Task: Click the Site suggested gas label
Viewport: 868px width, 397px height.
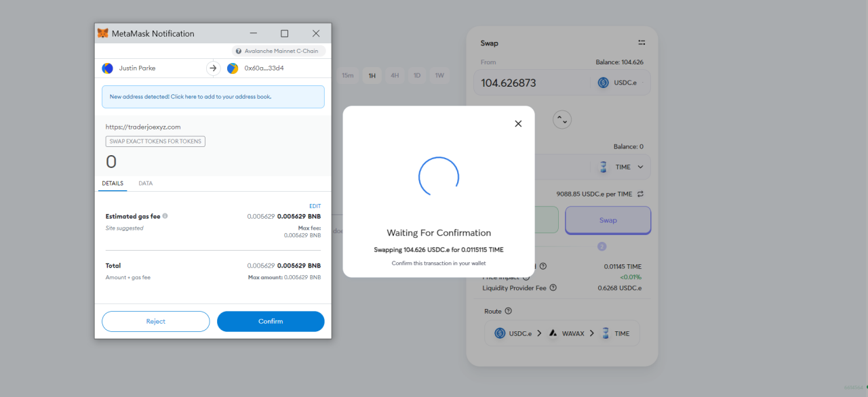Action: point(124,228)
